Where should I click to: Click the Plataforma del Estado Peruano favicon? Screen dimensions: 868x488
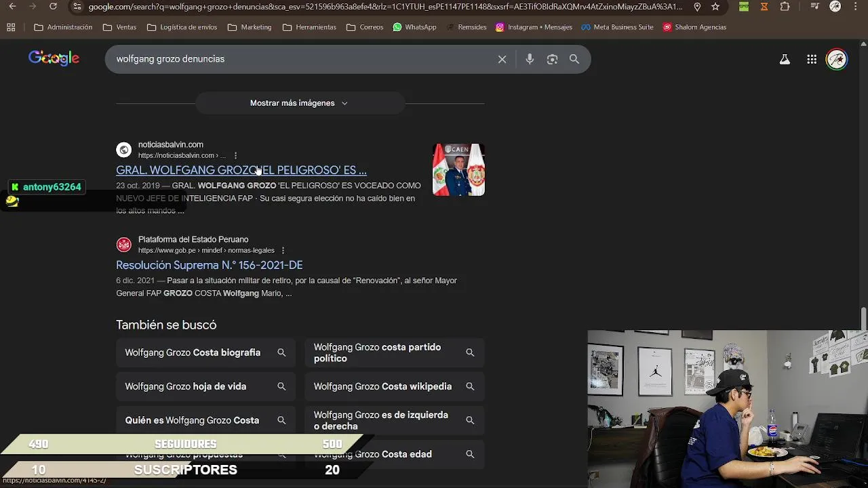[x=123, y=245]
